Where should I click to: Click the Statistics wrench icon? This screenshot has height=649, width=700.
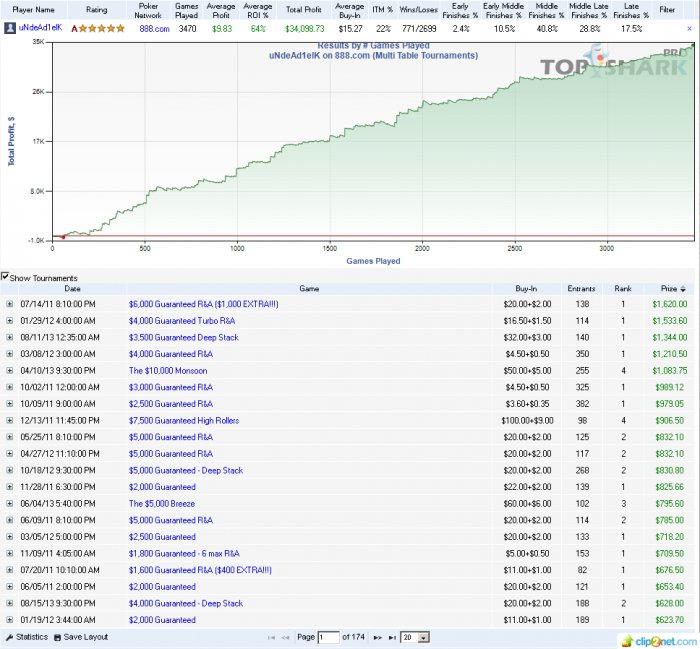[x=9, y=637]
